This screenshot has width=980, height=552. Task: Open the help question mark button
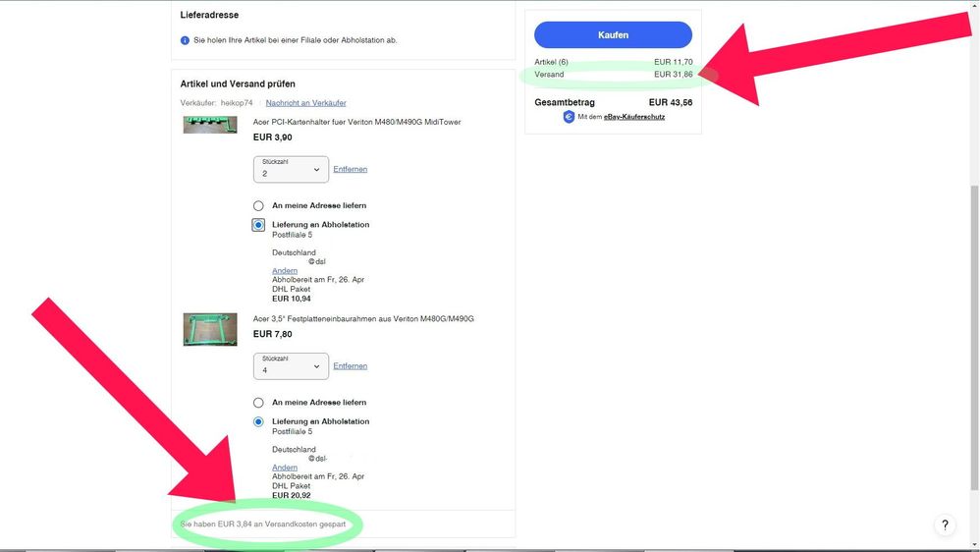point(944,525)
